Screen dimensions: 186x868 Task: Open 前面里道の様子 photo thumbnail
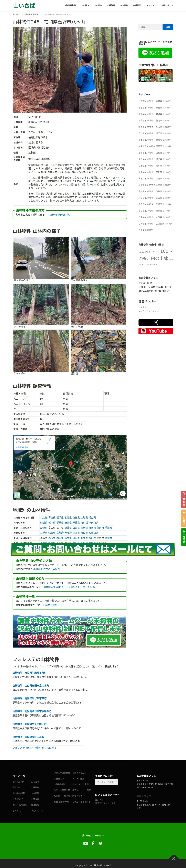point(98,258)
